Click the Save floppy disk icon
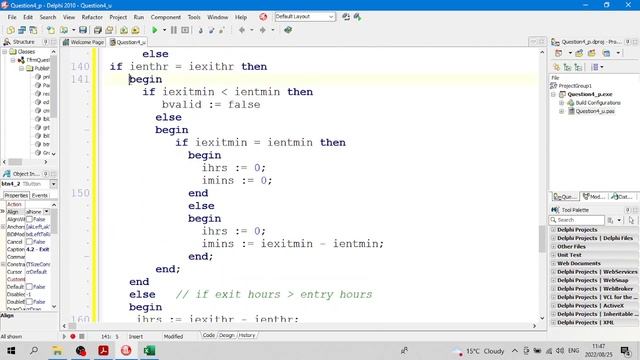This screenshot has height=360, width=640. coord(83,30)
